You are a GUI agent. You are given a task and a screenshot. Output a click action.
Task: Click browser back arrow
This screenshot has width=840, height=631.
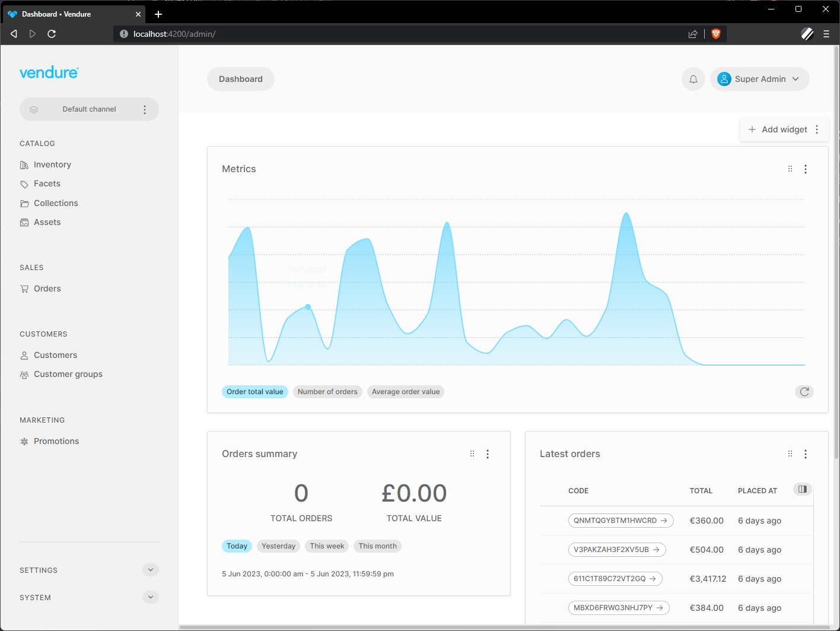14,34
